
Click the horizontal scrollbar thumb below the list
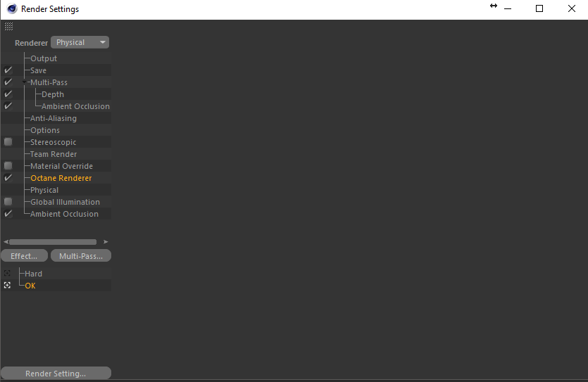click(x=53, y=242)
